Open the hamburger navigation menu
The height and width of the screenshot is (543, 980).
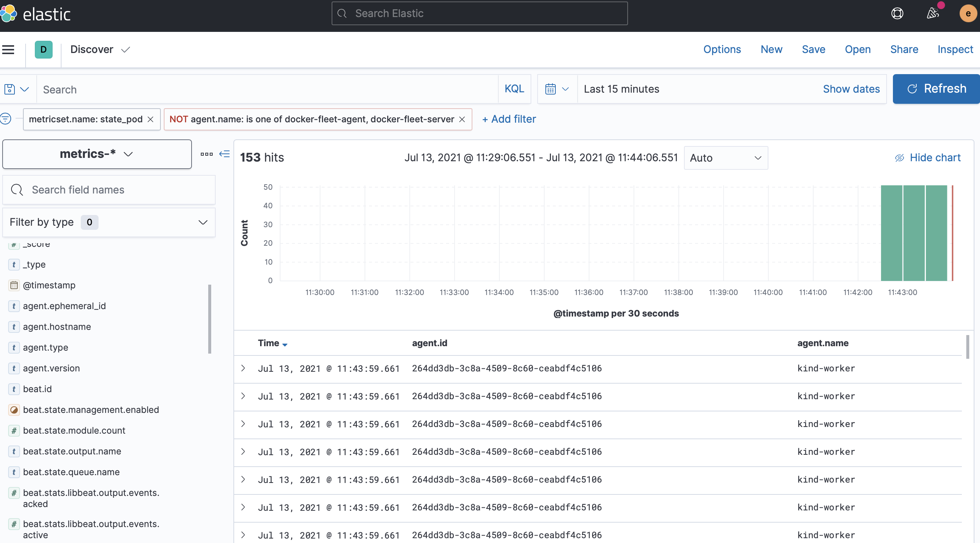point(8,49)
